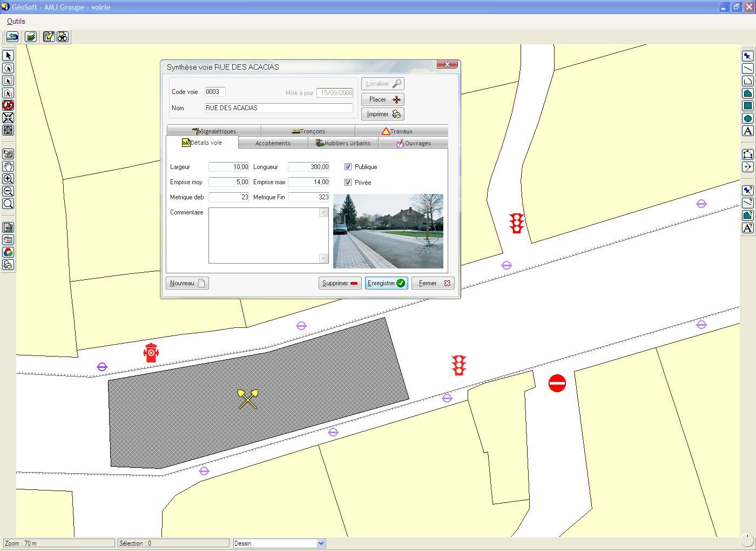The height and width of the screenshot is (551, 756).
Task: Click the Enregistrer button
Action: pos(386,283)
